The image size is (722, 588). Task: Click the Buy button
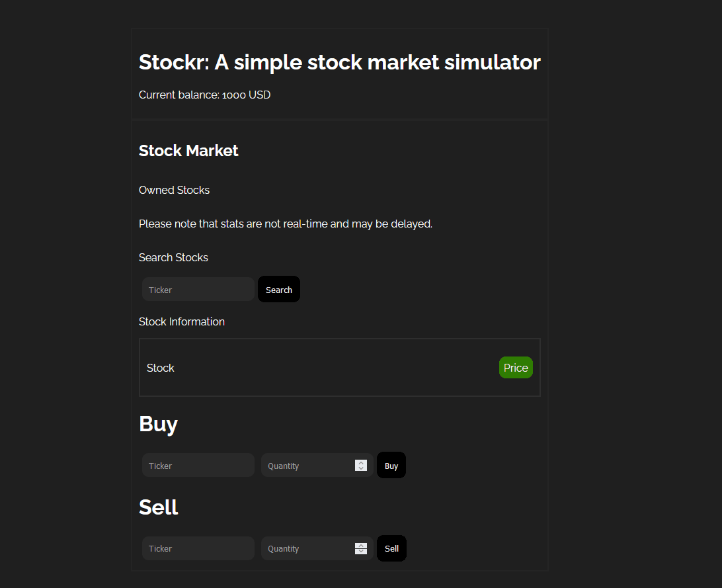(x=391, y=466)
